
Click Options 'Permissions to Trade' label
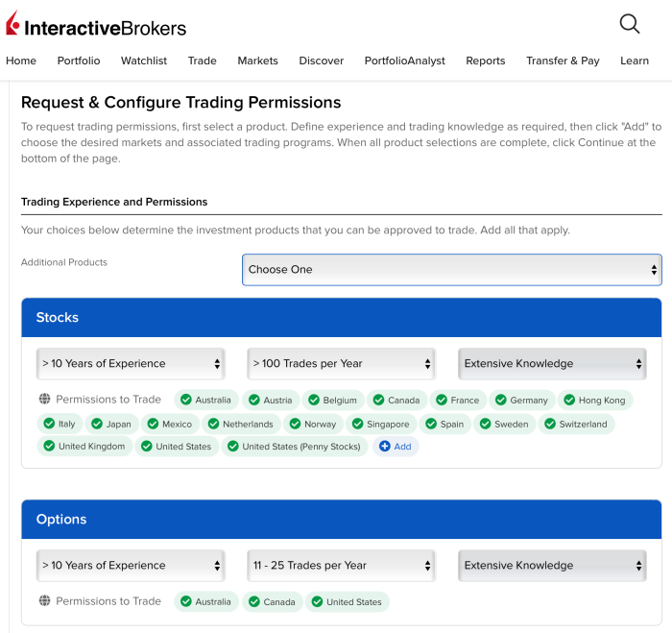pos(108,601)
